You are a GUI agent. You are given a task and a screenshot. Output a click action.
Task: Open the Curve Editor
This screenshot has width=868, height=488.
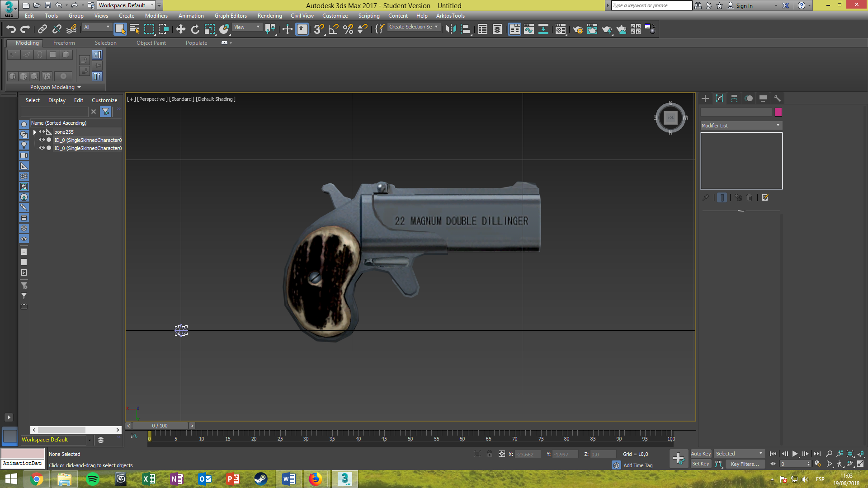529,29
